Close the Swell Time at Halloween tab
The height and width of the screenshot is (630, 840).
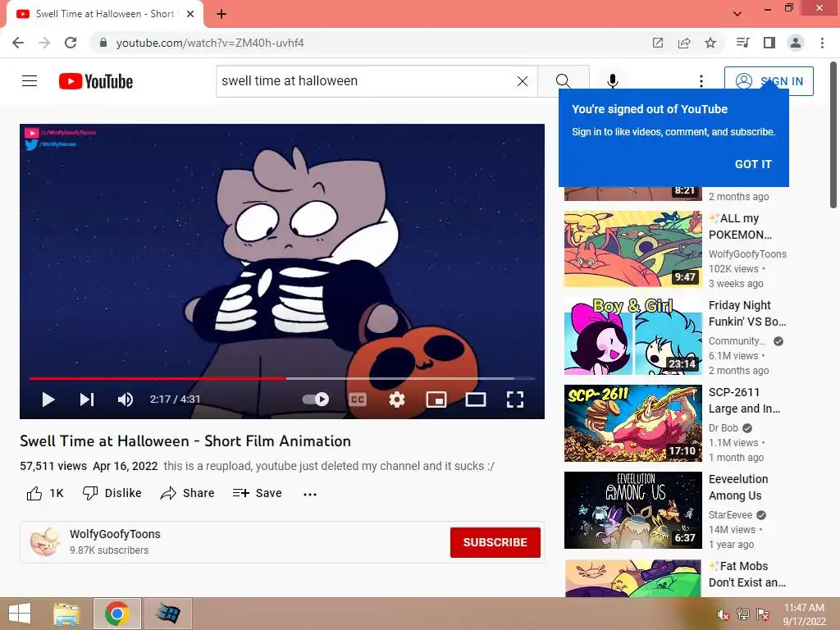point(190,14)
